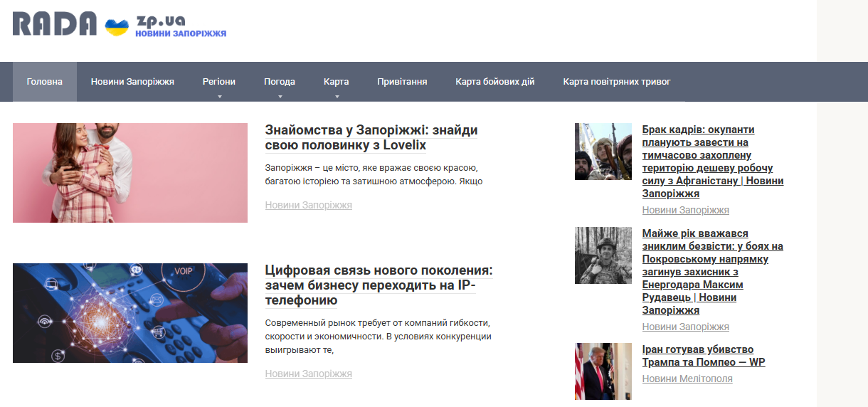Image resolution: width=868 pixels, height=407 pixels.
Task: Open Новини Запоріжжя in navigation bar
Action: pos(132,82)
